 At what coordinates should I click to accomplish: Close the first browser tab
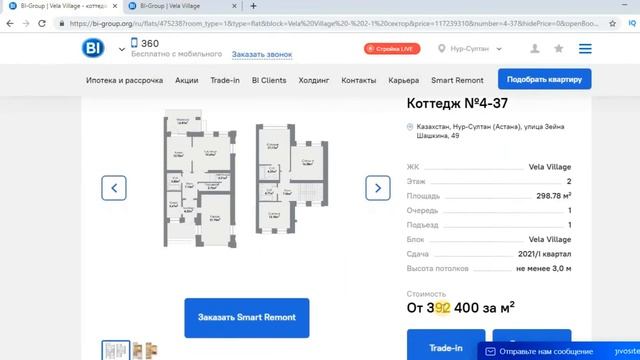[115, 6]
